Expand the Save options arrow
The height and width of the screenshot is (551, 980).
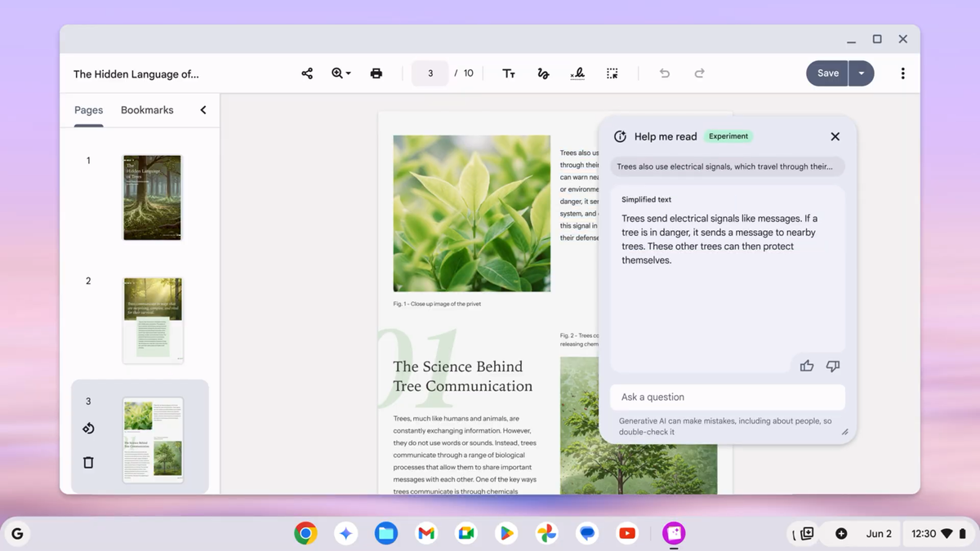(x=862, y=73)
